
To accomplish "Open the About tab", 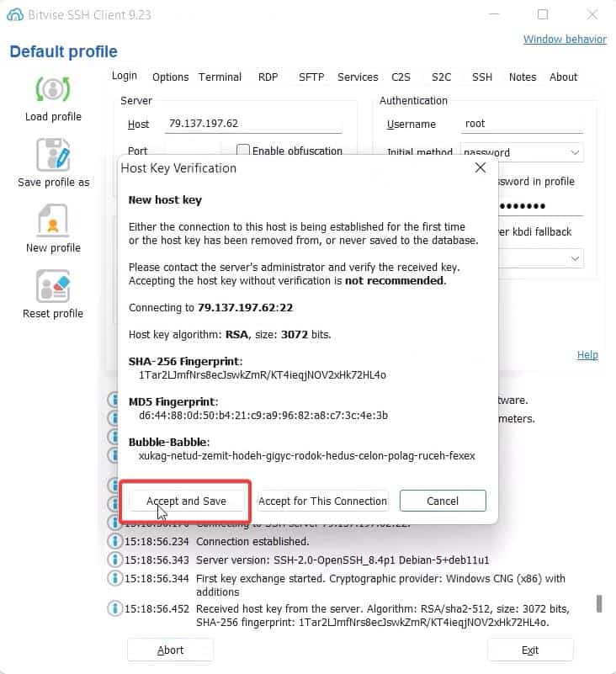I will [x=563, y=77].
